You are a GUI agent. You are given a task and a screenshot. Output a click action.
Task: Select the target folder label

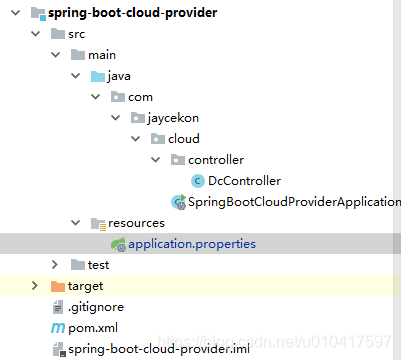point(85,287)
